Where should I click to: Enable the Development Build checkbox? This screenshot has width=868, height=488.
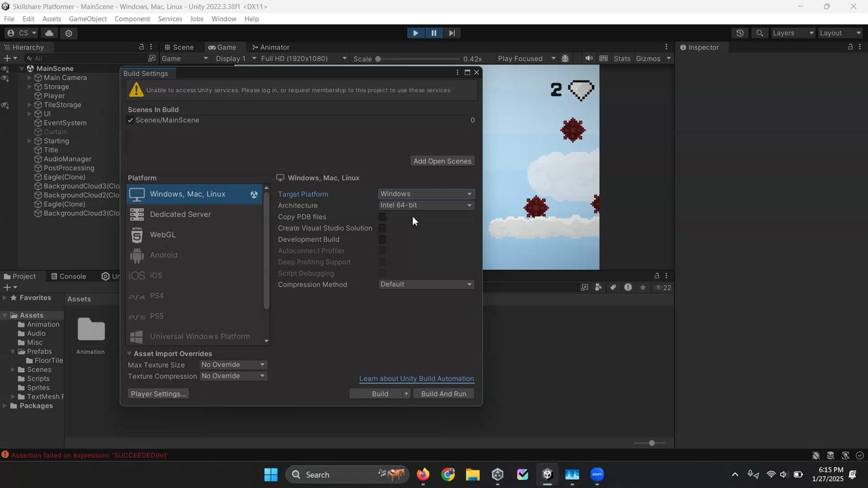(382, 239)
